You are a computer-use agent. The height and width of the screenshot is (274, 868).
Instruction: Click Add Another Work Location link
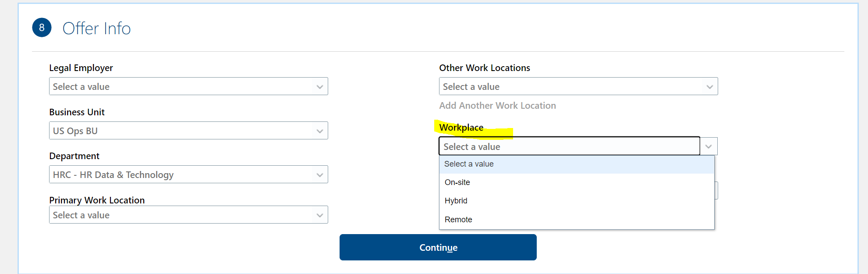498,106
